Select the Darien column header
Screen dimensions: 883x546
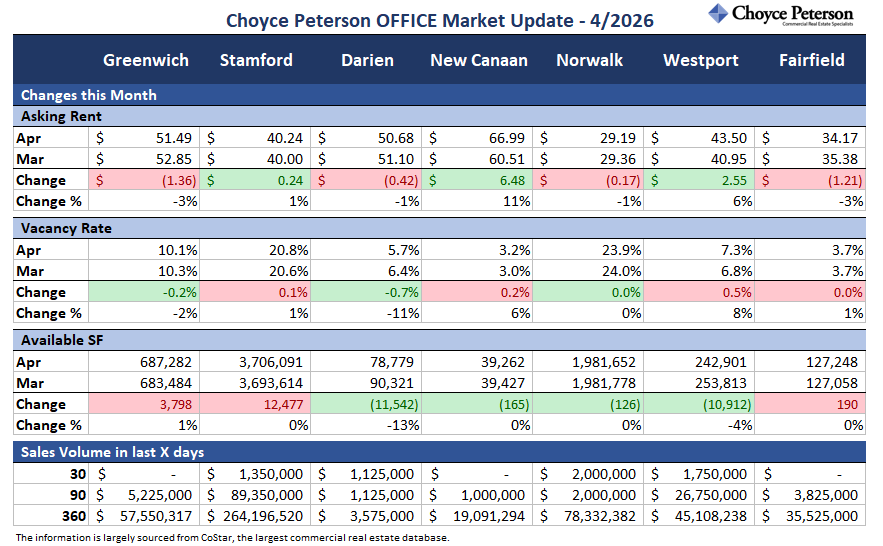[367, 60]
